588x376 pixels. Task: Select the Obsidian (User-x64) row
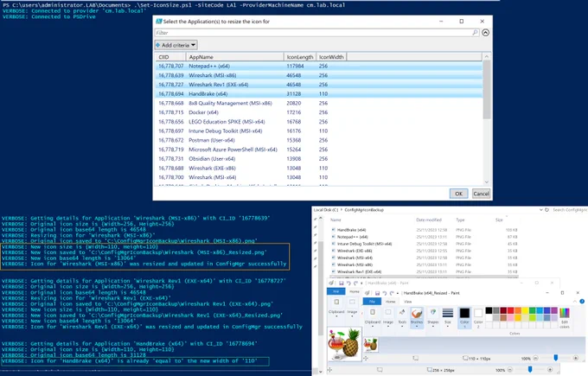click(319, 159)
